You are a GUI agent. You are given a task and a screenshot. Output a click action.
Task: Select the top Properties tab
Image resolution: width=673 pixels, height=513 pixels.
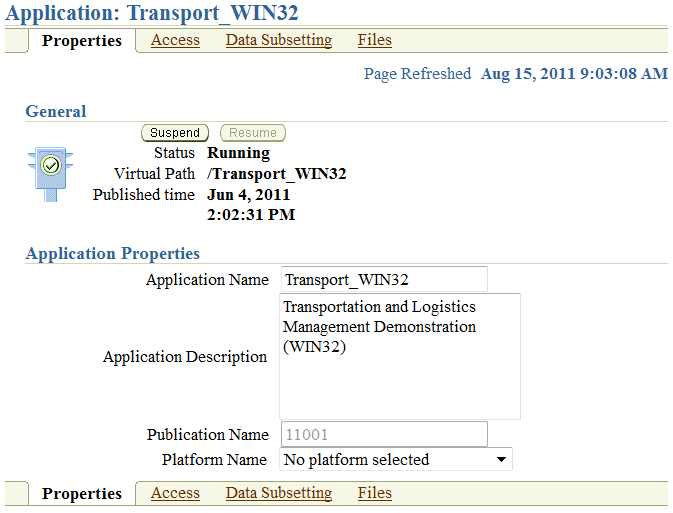click(x=82, y=41)
